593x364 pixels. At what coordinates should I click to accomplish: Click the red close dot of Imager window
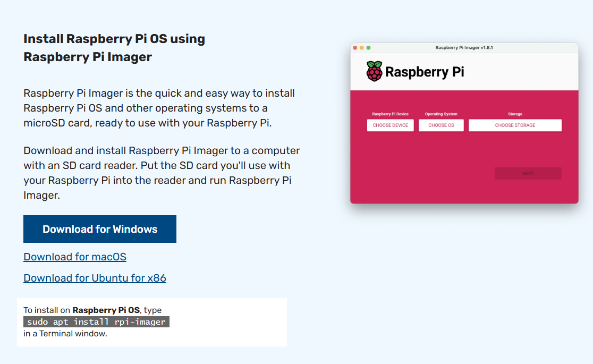355,48
